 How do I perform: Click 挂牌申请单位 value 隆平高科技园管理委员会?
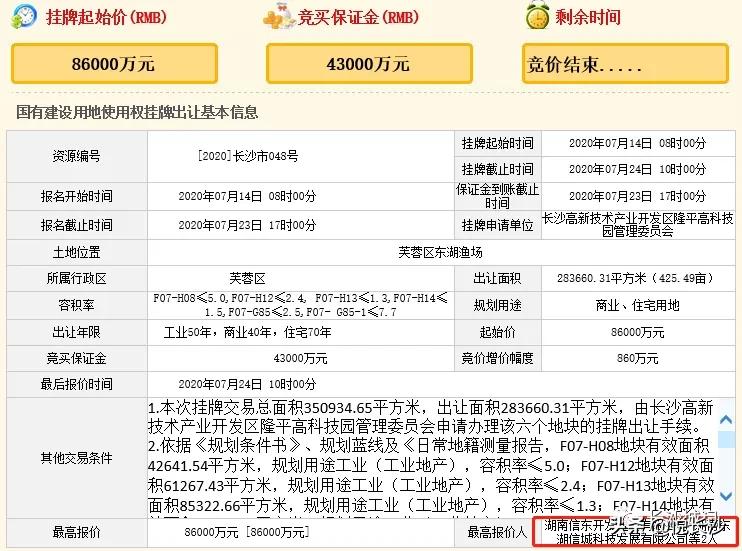click(x=637, y=225)
